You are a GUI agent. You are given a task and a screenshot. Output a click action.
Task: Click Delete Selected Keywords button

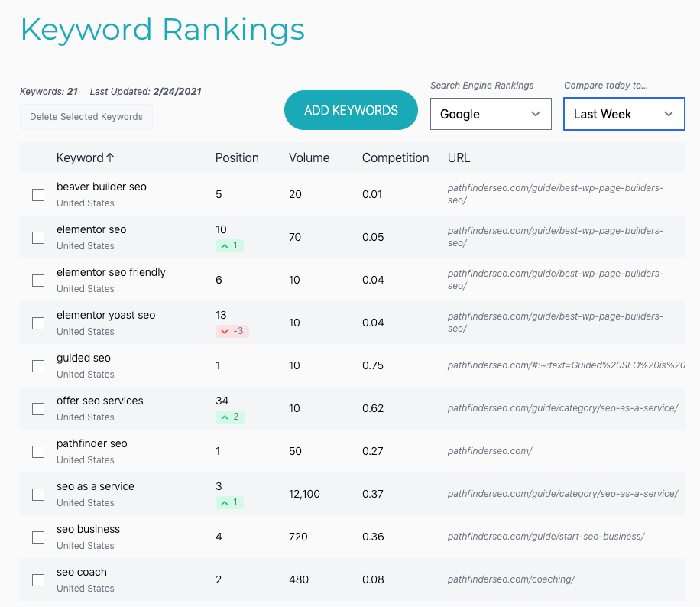coord(86,117)
